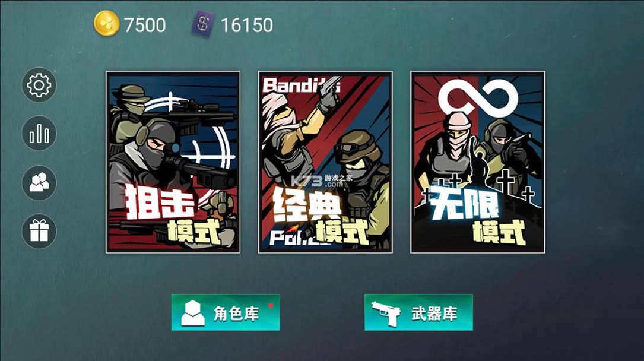This screenshot has height=361, width=644.
Task: Select the 经典模式 classic mode card
Action: click(325, 162)
